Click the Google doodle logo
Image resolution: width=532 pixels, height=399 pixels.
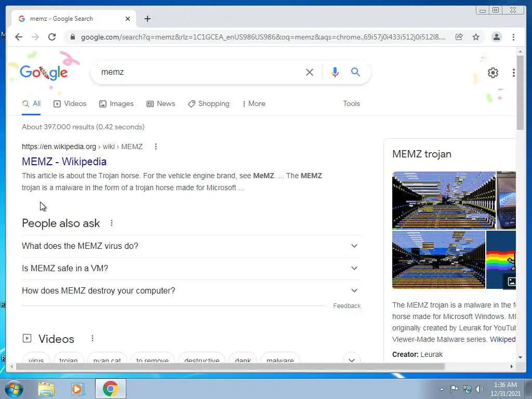pyautogui.click(x=44, y=72)
